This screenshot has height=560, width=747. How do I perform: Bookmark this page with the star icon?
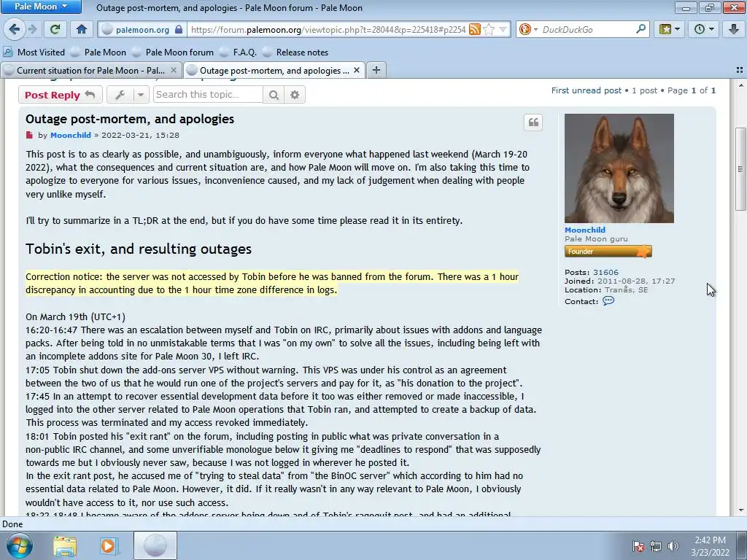[489, 29]
